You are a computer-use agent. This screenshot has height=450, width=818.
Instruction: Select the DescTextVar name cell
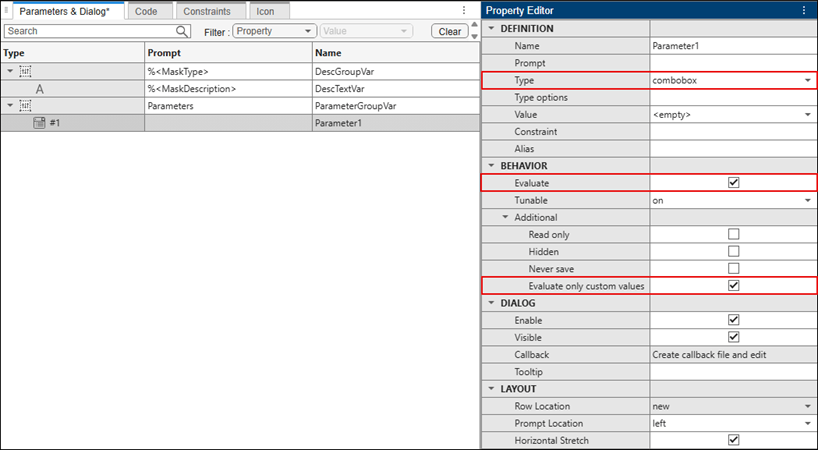[x=396, y=89]
